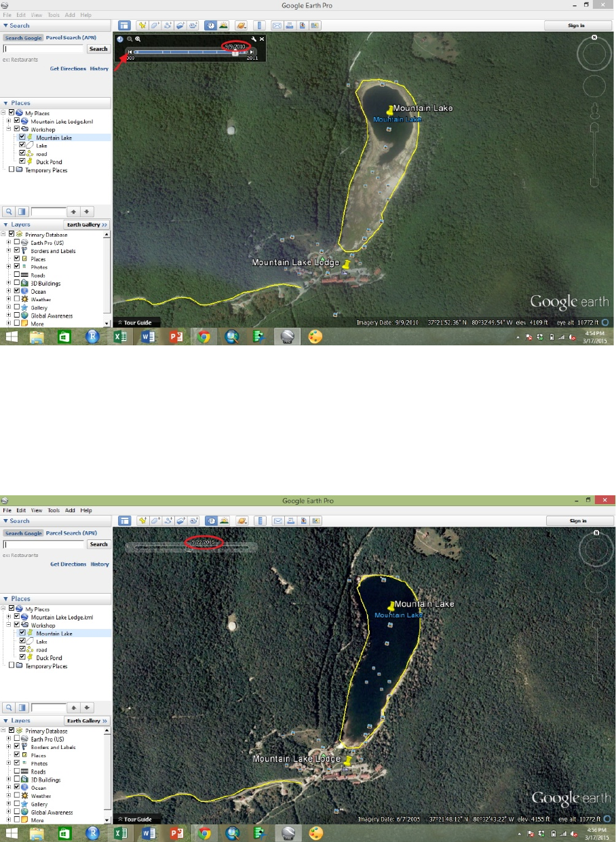The width and height of the screenshot is (616, 842).
Task: Step back to previous imagery date
Action: pyautogui.click(x=130, y=52)
